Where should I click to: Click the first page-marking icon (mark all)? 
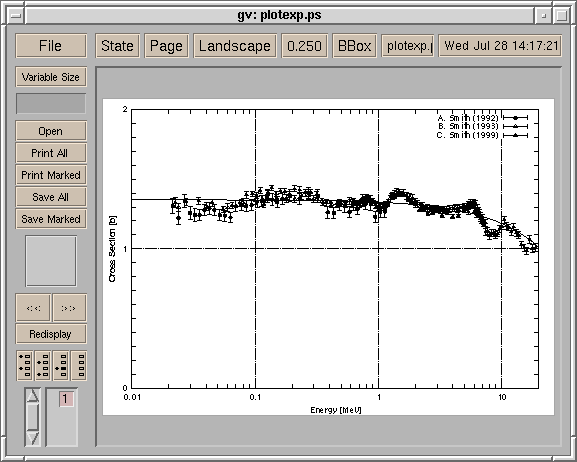point(25,366)
